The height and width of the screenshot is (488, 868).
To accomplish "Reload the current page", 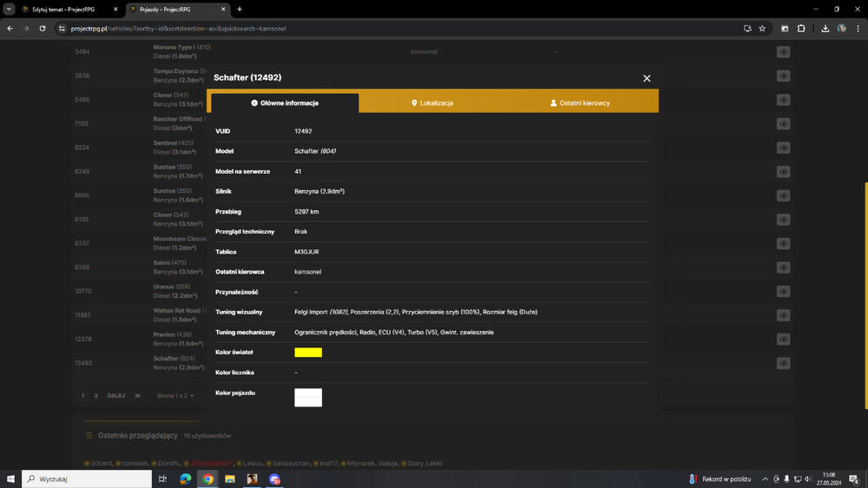I will point(42,29).
